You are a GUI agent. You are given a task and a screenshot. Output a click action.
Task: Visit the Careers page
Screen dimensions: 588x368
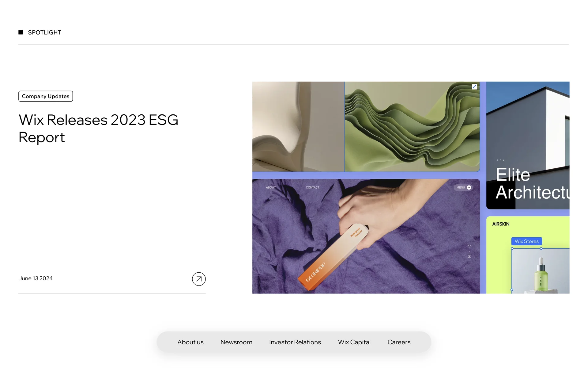click(399, 342)
